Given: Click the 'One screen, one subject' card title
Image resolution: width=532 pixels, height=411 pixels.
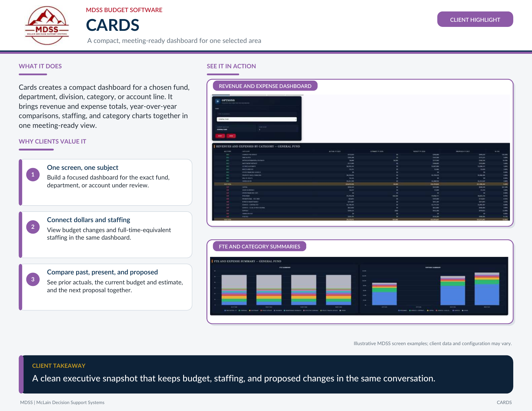Looking at the screenshot, I should click(x=83, y=167).
